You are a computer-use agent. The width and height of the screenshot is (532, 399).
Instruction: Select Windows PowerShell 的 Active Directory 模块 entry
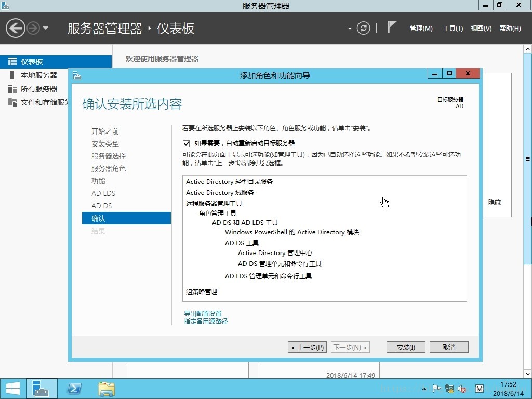[x=292, y=232]
